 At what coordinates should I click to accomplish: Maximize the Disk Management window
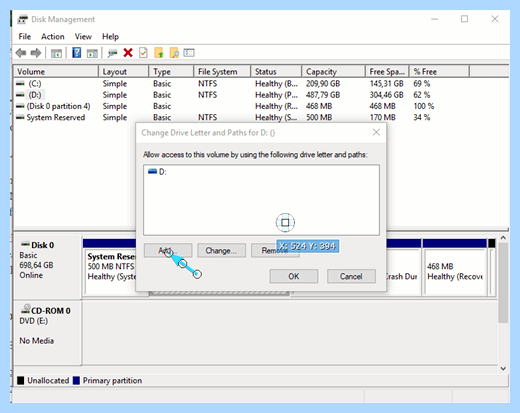tap(464, 19)
